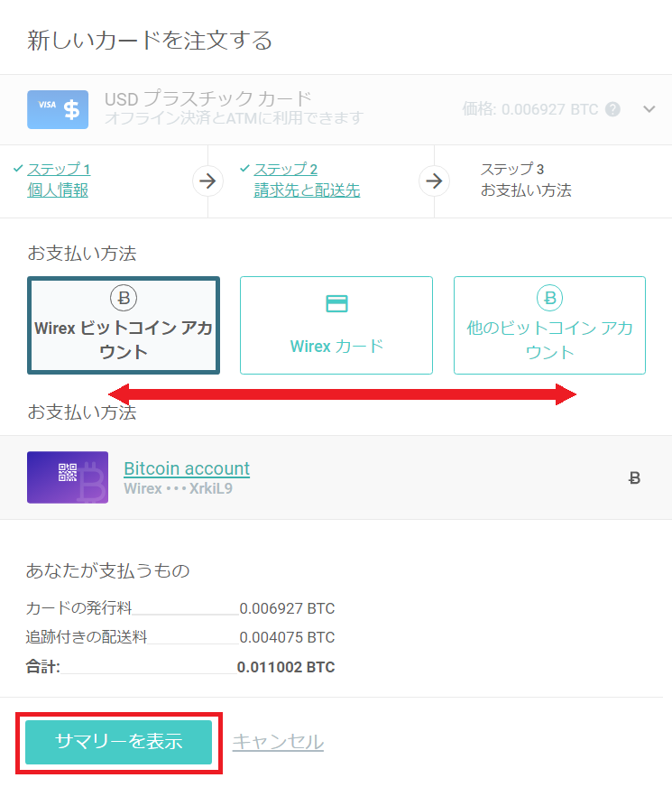Open the ステップ 2 link

click(285, 169)
